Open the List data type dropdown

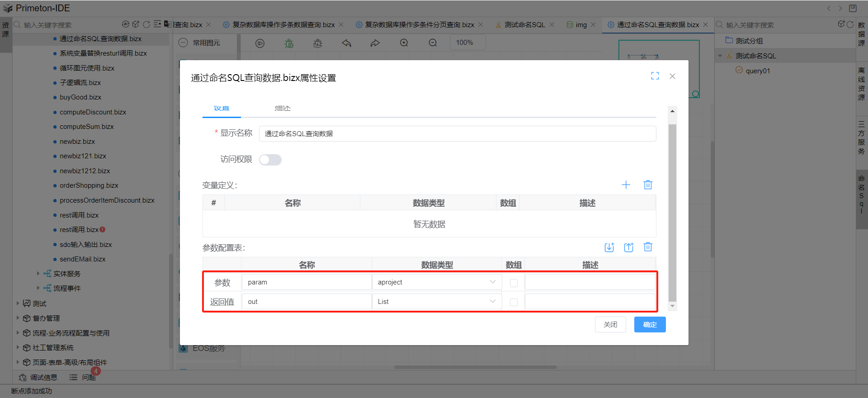pos(436,302)
